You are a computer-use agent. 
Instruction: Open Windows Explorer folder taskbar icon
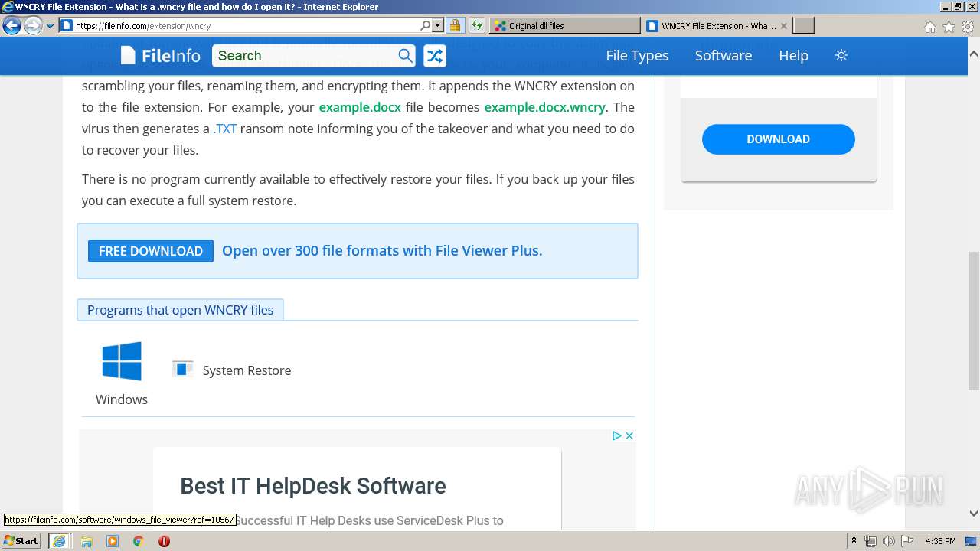tap(87, 541)
